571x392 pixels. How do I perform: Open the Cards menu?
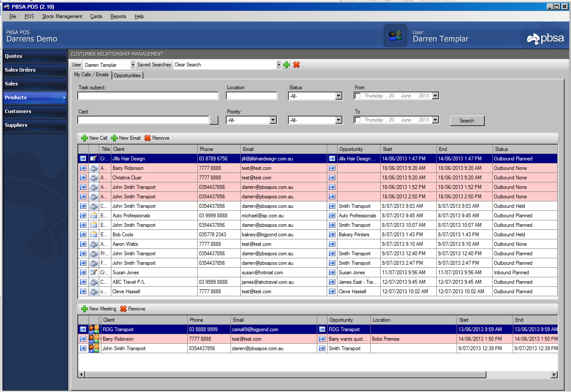coord(96,16)
